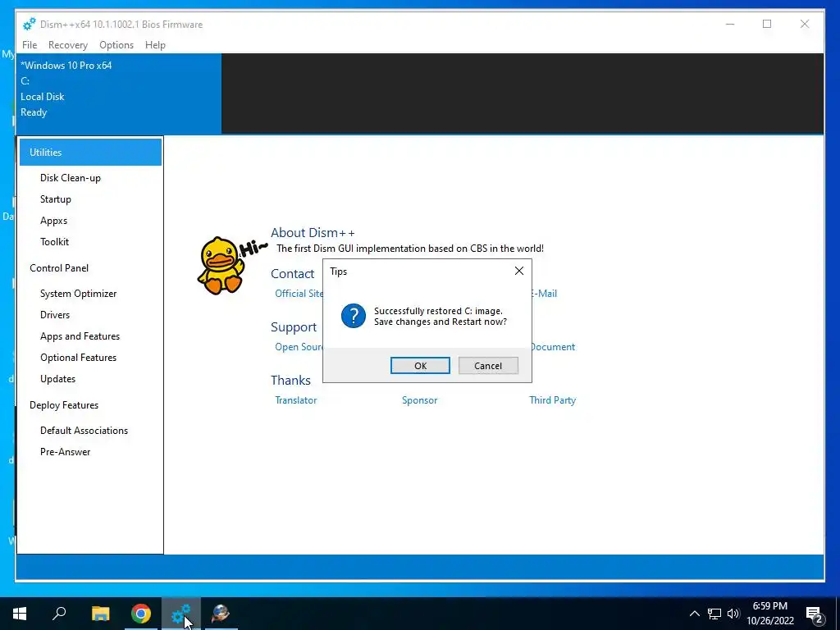Open volume speaker tray icon
The width and height of the screenshot is (840, 630).
(x=733, y=614)
